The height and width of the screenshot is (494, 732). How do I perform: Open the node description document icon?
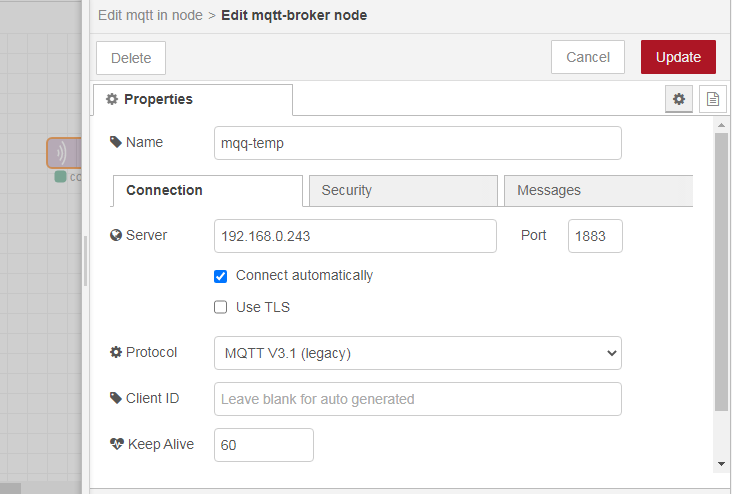[712, 99]
